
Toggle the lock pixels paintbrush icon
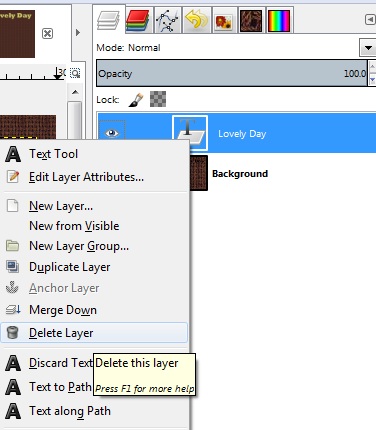pos(136,99)
